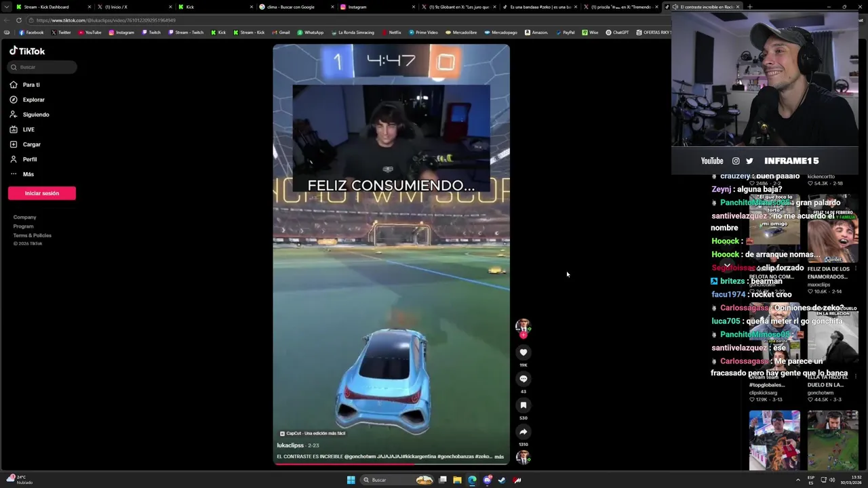The width and height of the screenshot is (868, 488).
Task: Click the CapCut edición más fácil tag
Action: pos(313,433)
